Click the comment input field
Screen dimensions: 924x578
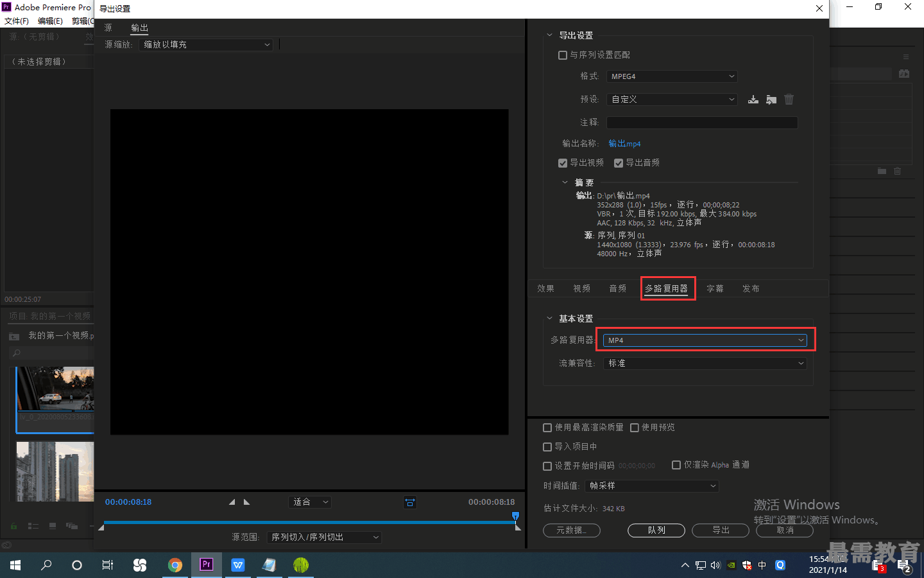[x=702, y=123]
